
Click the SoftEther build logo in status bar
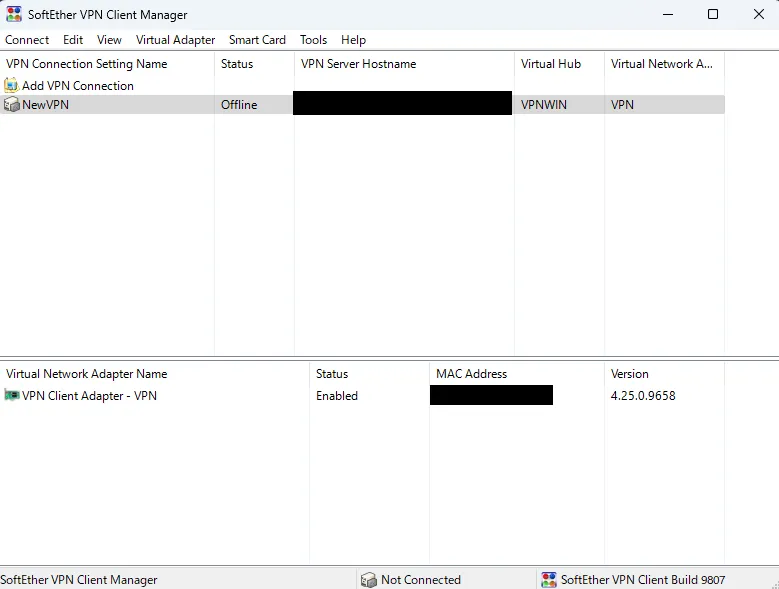tap(548, 580)
